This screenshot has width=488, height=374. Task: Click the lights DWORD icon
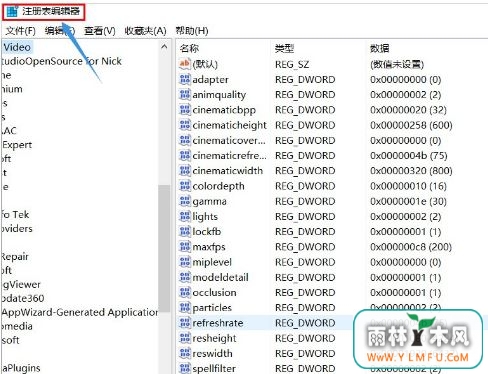point(185,216)
